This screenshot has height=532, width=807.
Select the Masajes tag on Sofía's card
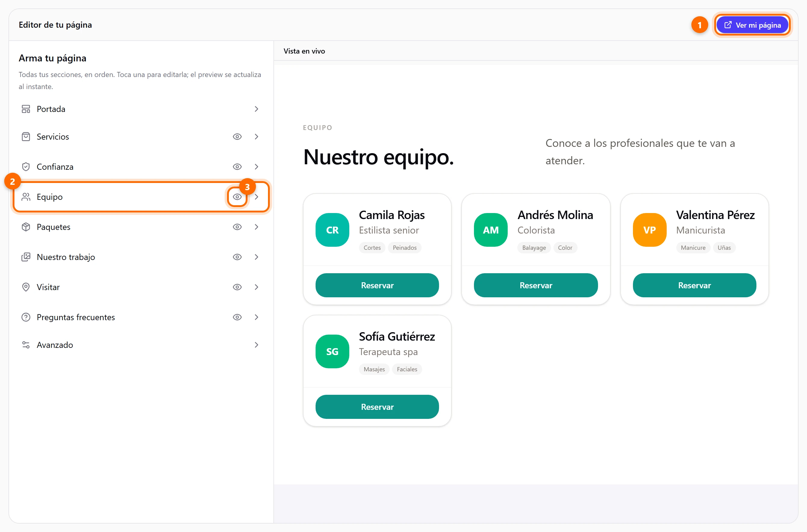pyautogui.click(x=374, y=369)
